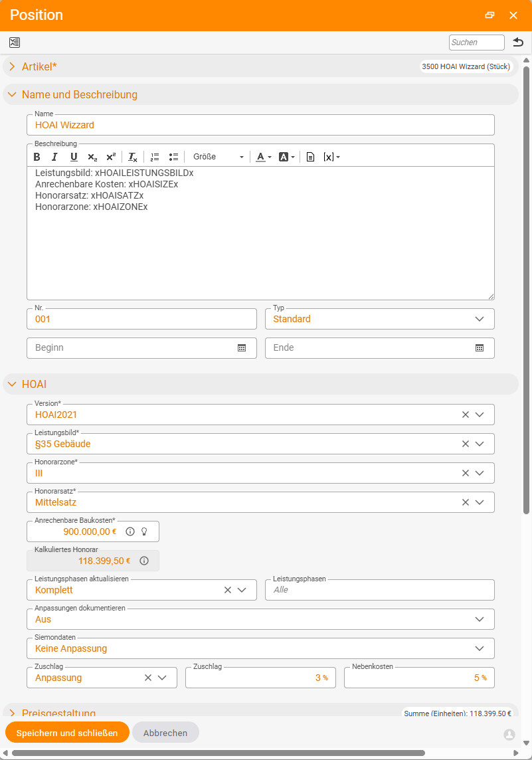Open the Größe font size dropdown

pyautogui.click(x=218, y=157)
